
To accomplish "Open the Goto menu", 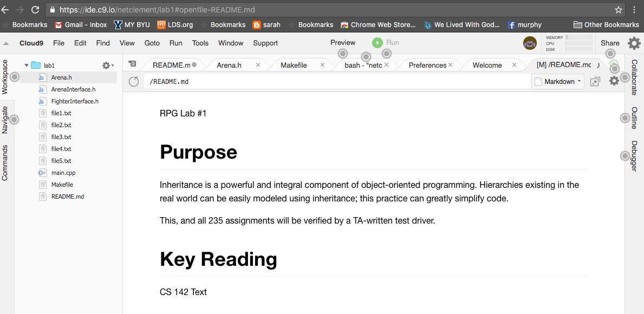I will (x=152, y=43).
